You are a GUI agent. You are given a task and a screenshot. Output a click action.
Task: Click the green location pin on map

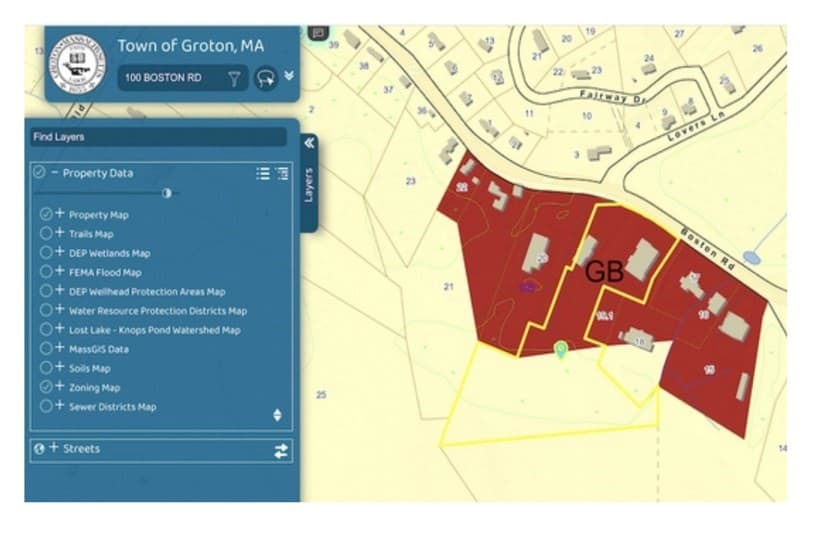click(562, 349)
